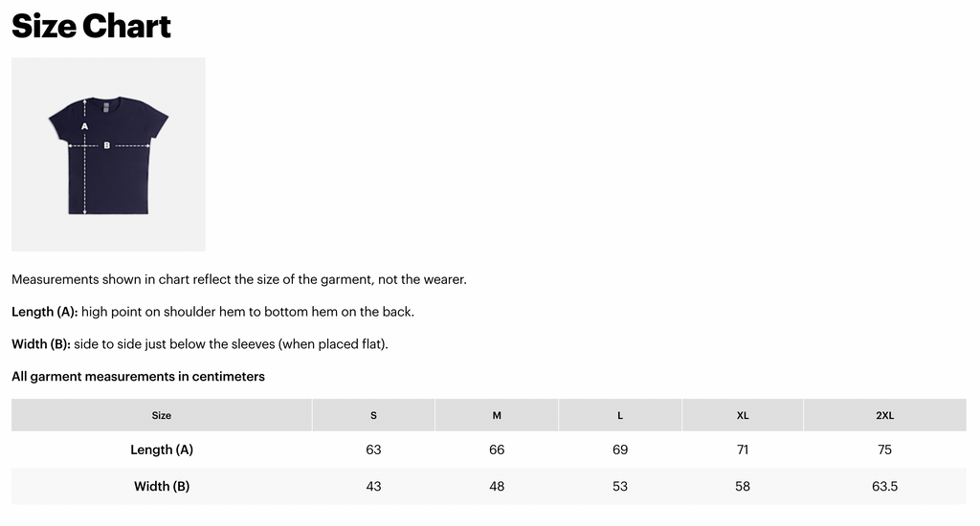Click the 66 length value for size M
Screen dimensions: 980x526
click(497, 449)
